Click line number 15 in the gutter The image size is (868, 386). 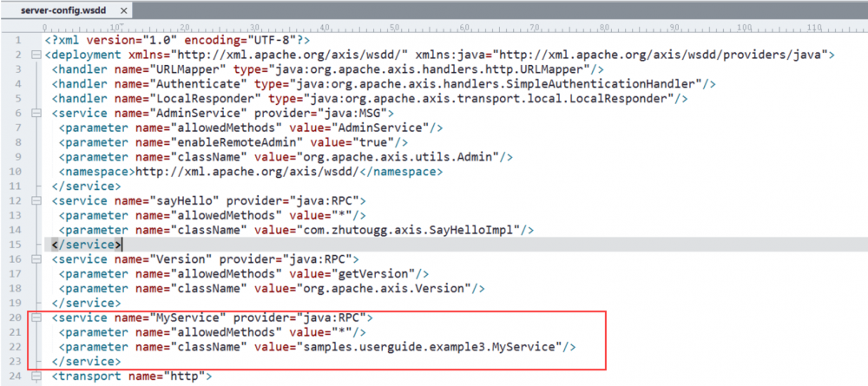pyautogui.click(x=15, y=245)
